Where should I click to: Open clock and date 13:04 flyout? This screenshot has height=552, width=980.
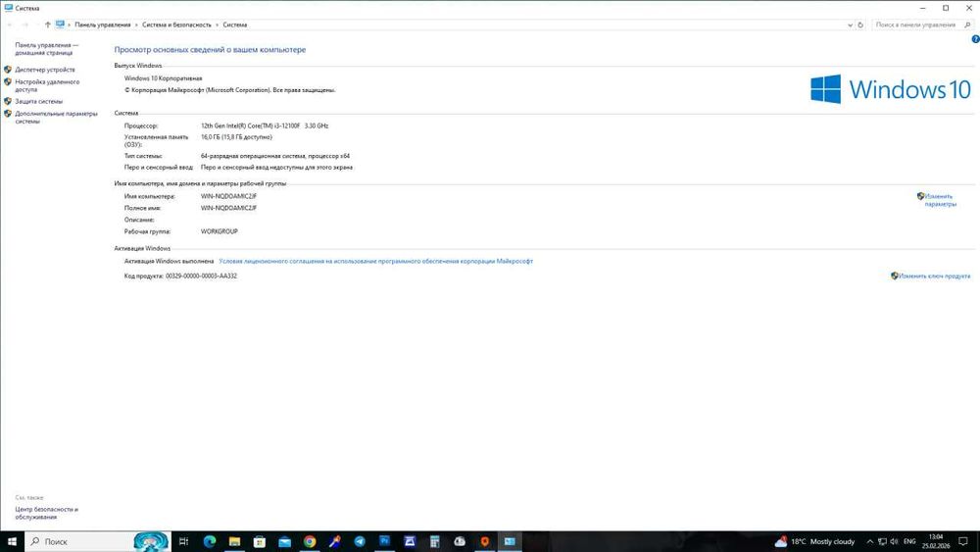[936, 541]
